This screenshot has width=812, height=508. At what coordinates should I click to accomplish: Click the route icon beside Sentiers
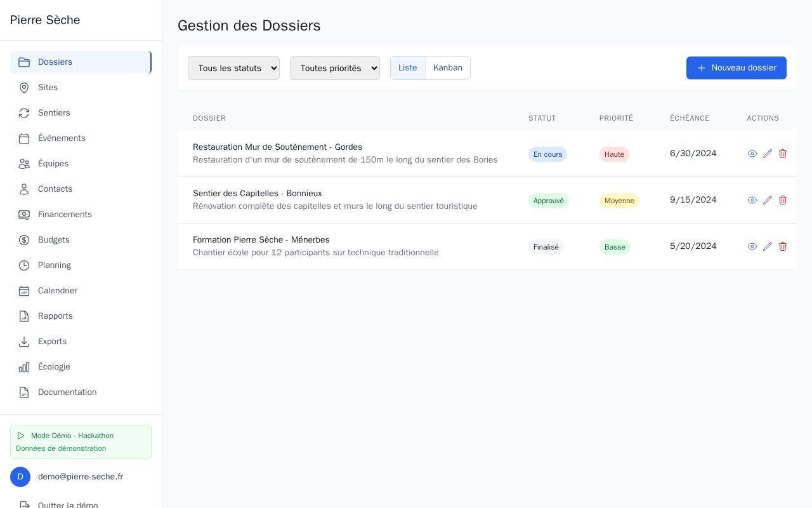tap(24, 113)
